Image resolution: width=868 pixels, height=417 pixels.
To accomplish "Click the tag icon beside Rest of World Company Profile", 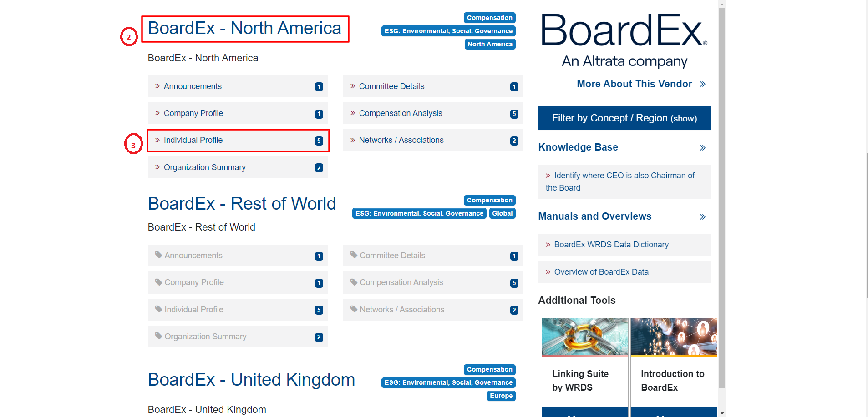I will (x=159, y=282).
